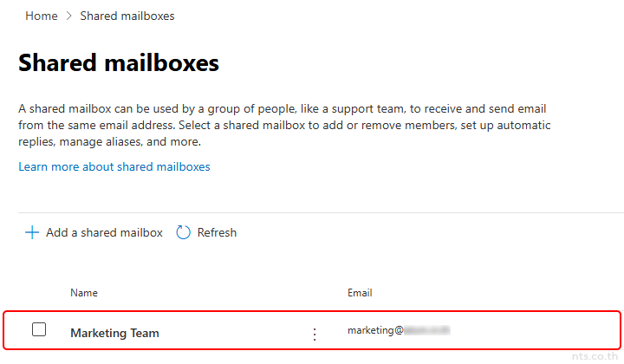This screenshot has height=364, width=624.
Task: Click the shared mailbox description paragraph
Action: [x=285, y=126]
